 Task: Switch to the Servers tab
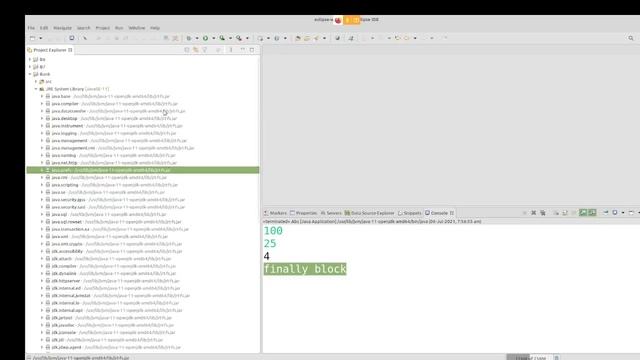click(x=331, y=213)
